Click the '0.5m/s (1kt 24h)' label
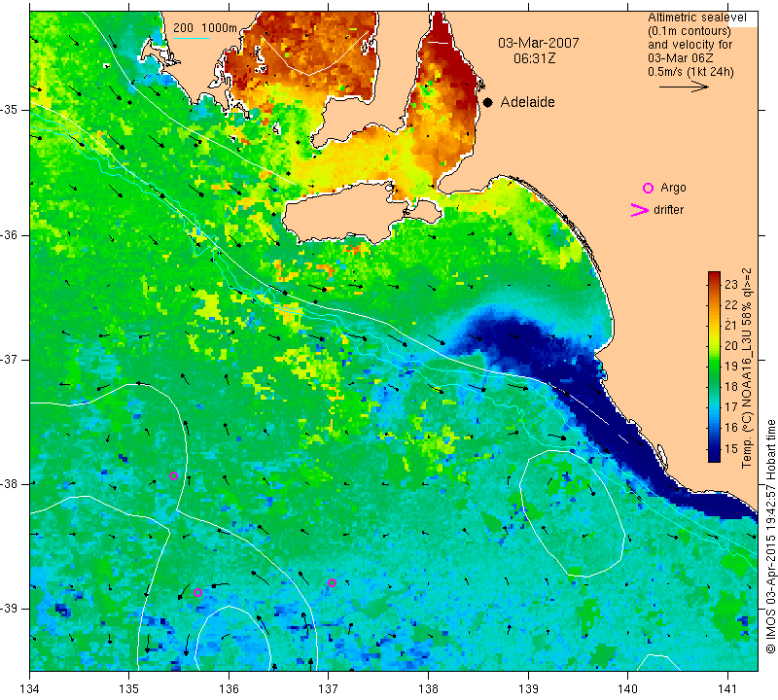 click(690, 71)
